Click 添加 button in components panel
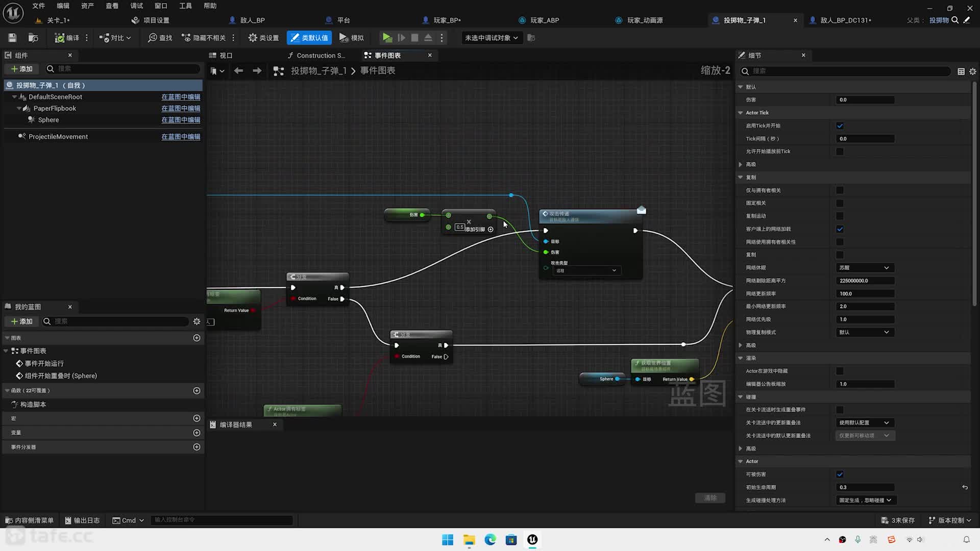 [22, 69]
